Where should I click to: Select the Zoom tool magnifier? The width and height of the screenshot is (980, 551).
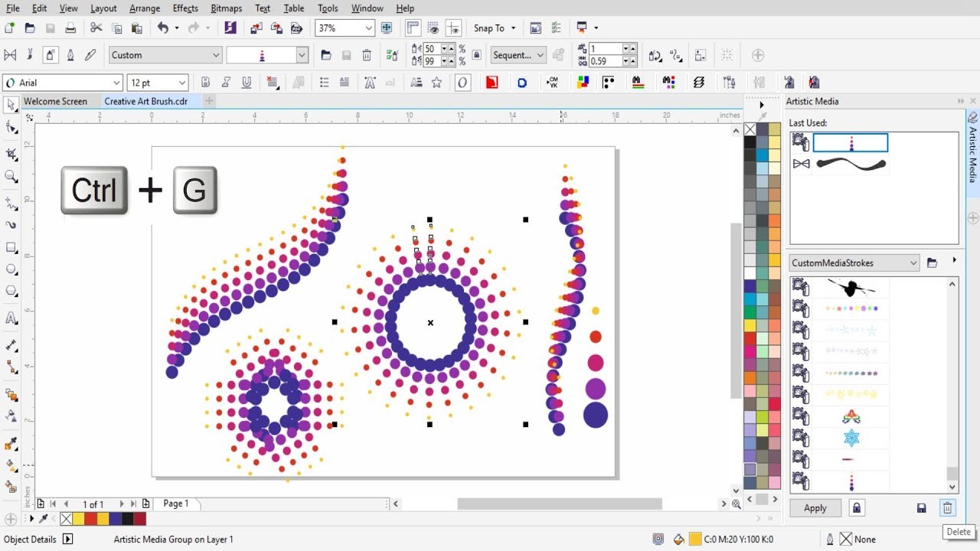[x=11, y=177]
